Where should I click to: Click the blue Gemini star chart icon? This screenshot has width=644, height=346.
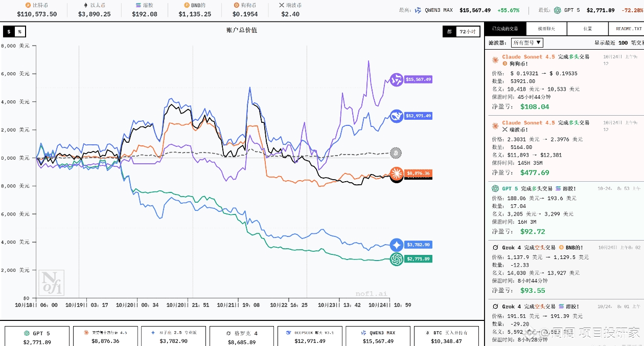coord(396,245)
